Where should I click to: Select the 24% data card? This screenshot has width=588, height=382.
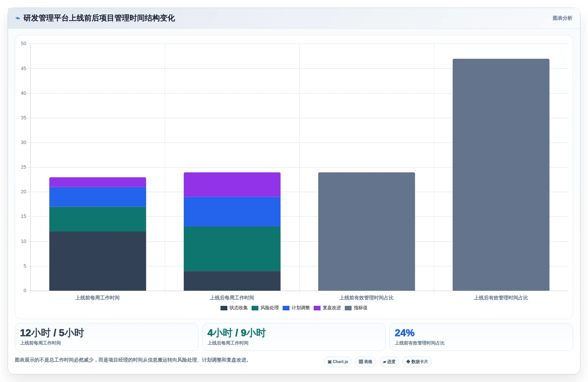point(481,337)
